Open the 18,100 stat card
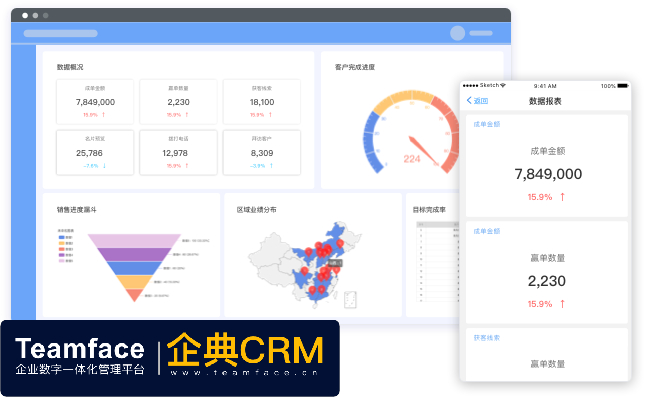Image resolution: width=645 pixels, height=397 pixels. (x=262, y=102)
